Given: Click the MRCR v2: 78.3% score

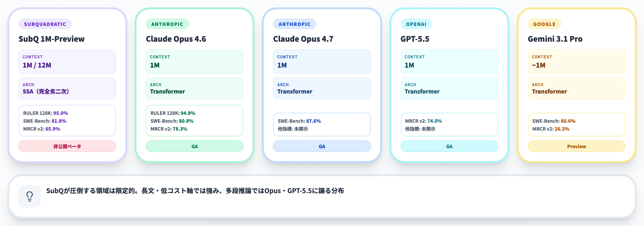Looking at the screenshot, I should click(x=169, y=129).
